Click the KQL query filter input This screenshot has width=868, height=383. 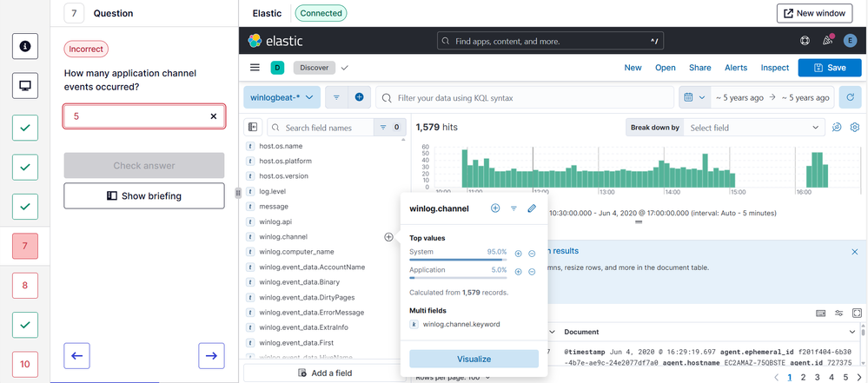coord(530,98)
